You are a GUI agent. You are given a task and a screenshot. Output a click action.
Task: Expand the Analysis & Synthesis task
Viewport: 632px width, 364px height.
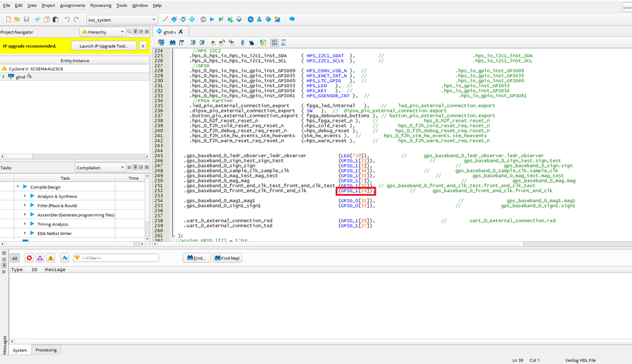(x=25, y=197)
